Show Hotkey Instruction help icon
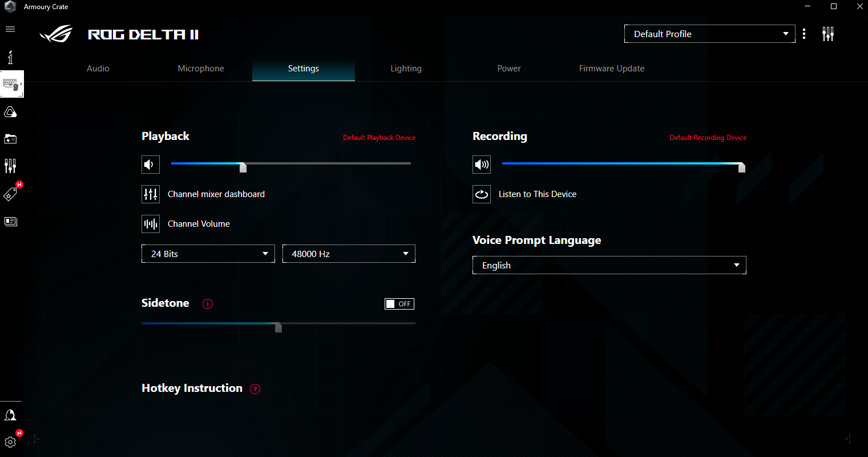This screenshot has height=457, width=868. pyautogui.click(x=255, y=389)
